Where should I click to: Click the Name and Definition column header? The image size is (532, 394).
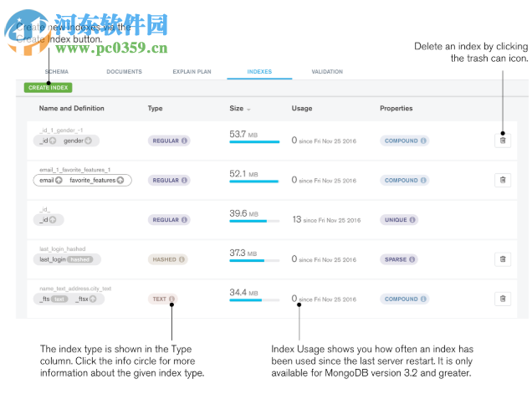pos(72,108)
